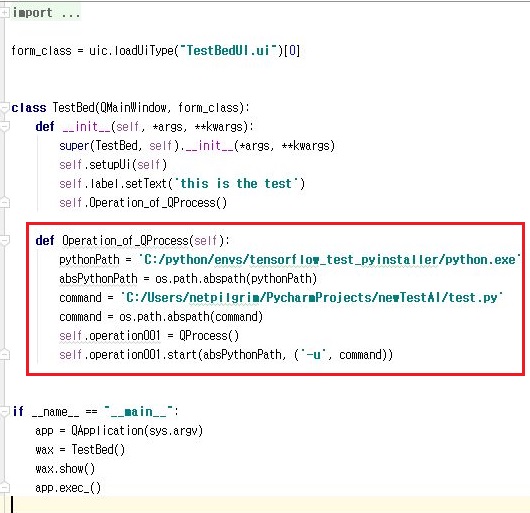This screenshot has height=513, width=530.
Task: Click 'os.path.abspath(command)' expression
Action: [x=191, y=317]
